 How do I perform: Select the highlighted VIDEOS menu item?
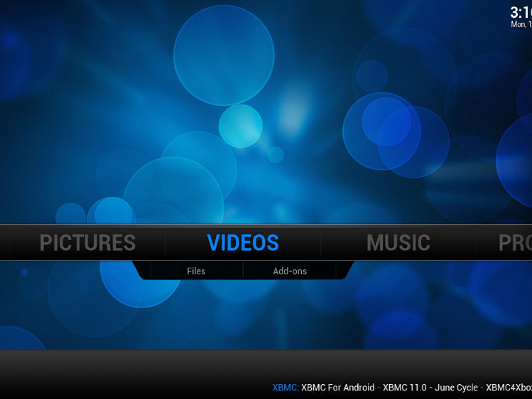[243, 243]
